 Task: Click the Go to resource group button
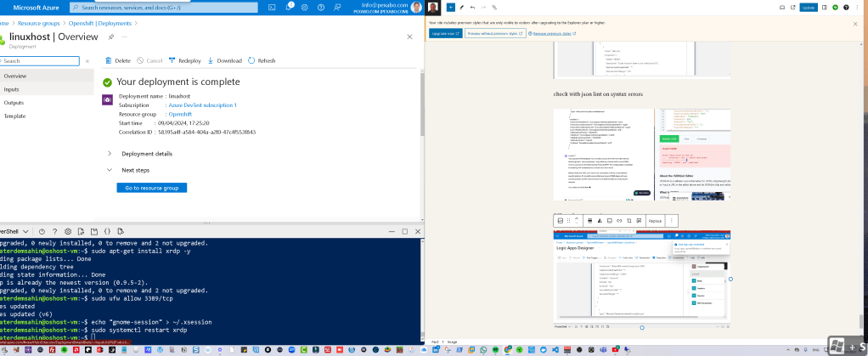152,189
